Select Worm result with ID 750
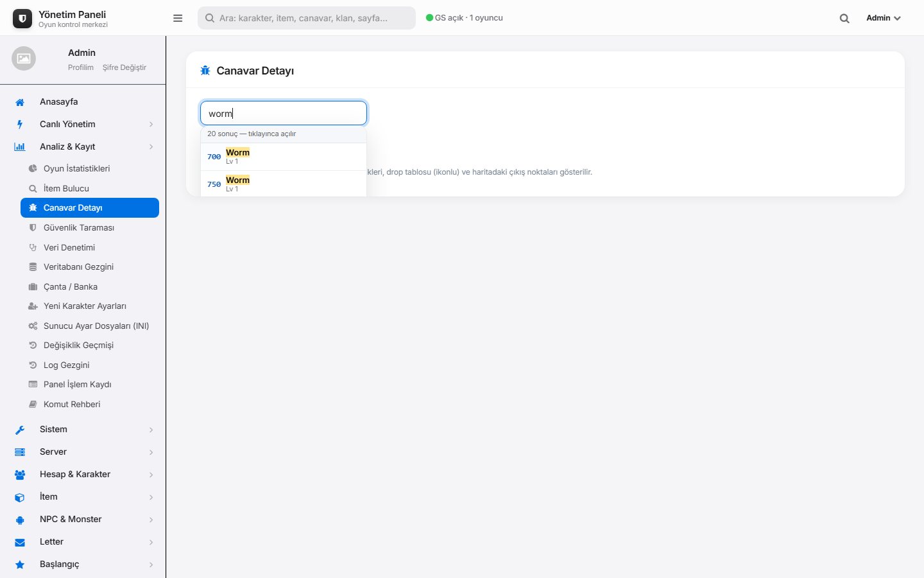Screen dimensions: 924x578 coord(284,184)
